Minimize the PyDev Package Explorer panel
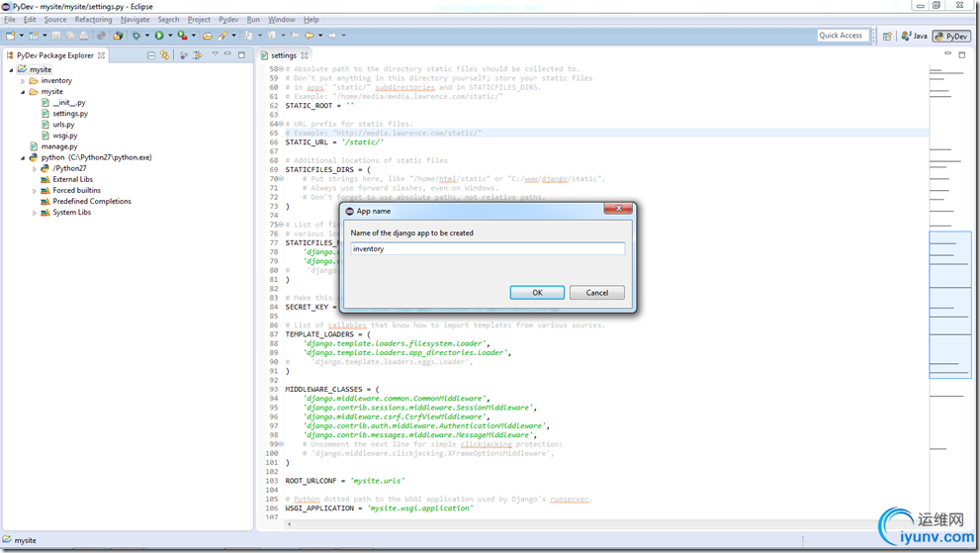980x553 pixels. [228, 54]
